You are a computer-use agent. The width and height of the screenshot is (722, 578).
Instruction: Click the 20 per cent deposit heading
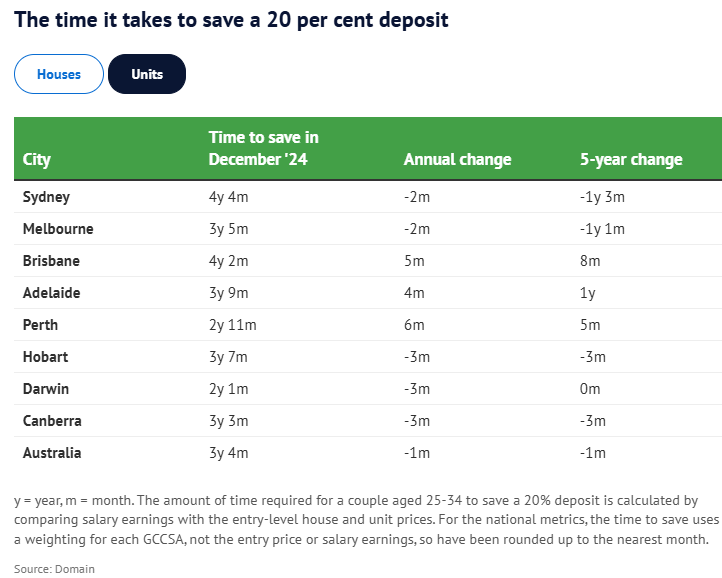click(231, 19)
